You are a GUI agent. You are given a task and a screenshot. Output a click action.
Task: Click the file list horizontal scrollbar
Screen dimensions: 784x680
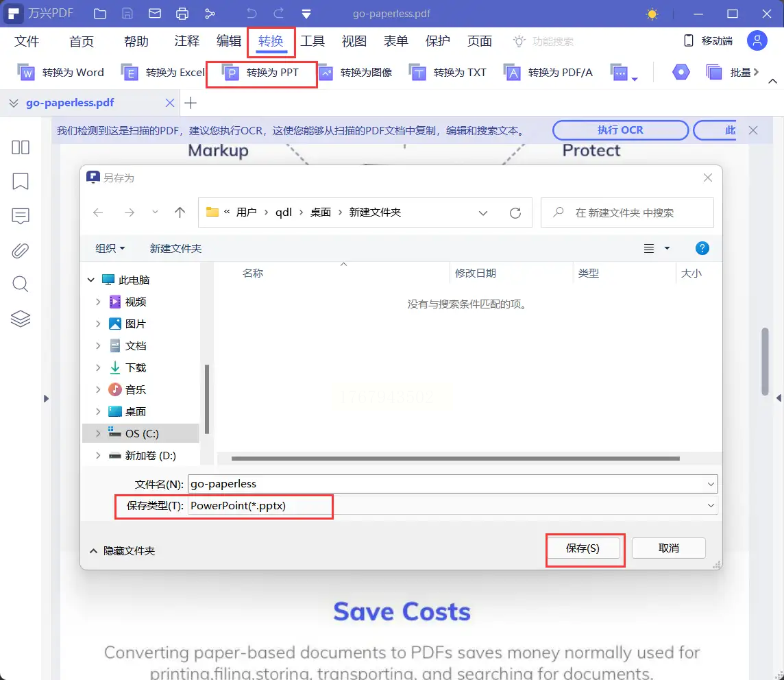[455, 458]
